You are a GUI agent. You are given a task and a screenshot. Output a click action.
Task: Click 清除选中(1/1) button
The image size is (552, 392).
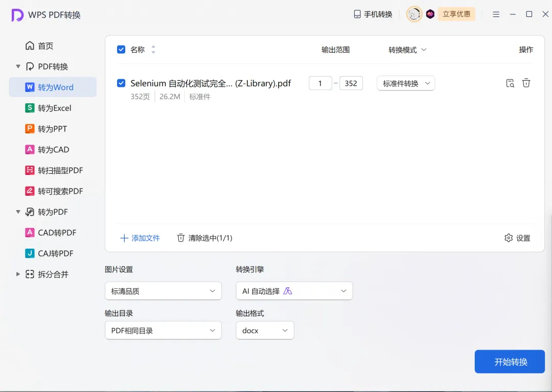click(204, 238)
